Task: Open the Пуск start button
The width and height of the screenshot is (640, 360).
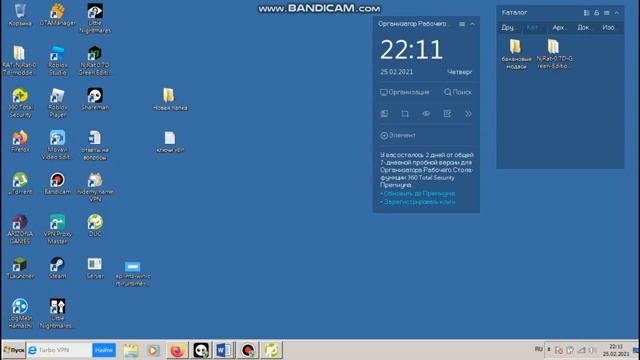Action: click(14, 350)
